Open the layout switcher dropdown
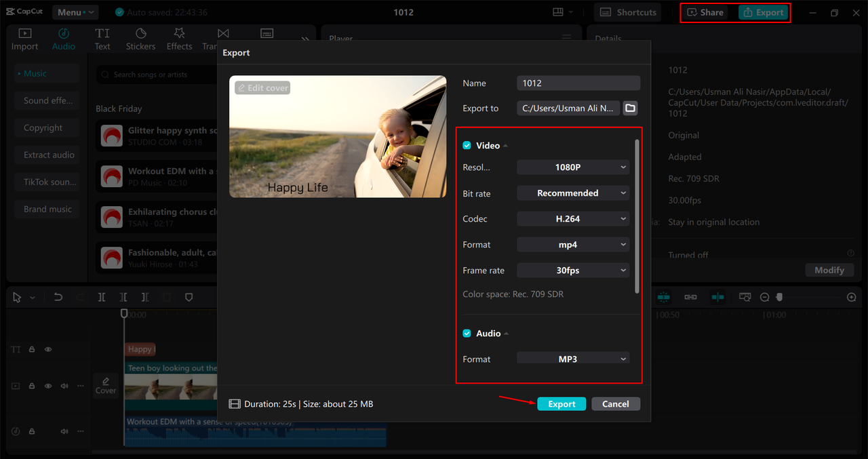The height and width of the screenshot is (459, 868). [x=563, y=12]
